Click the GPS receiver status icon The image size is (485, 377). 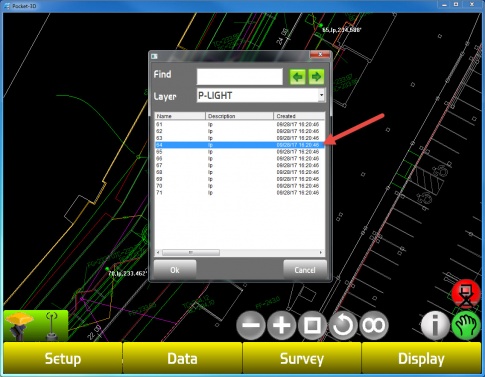click(36, 325)
